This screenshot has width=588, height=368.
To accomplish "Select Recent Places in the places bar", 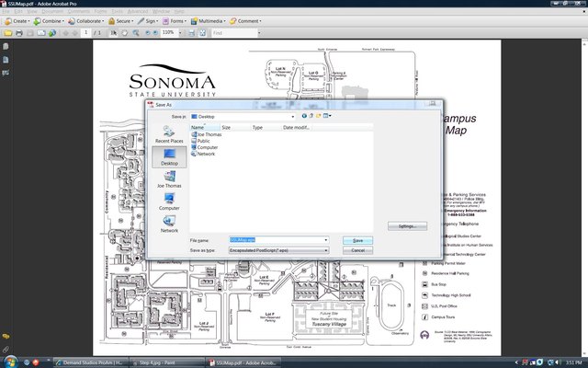I will pos(169,134).
